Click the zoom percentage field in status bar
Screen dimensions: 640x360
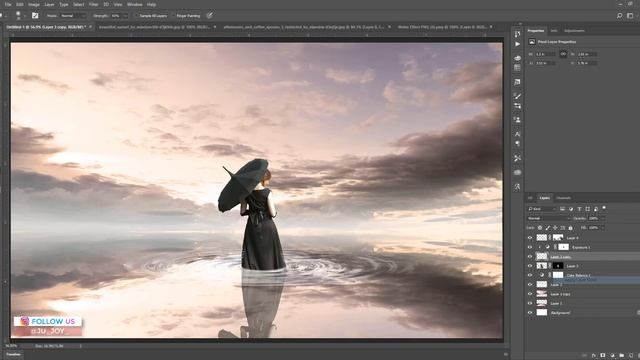(11, 346)
